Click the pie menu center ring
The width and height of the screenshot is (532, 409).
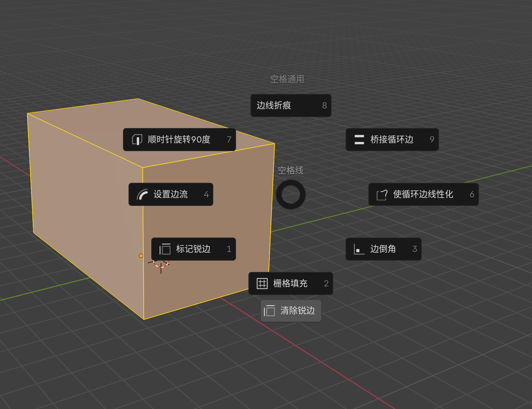[x=291, y=195]
